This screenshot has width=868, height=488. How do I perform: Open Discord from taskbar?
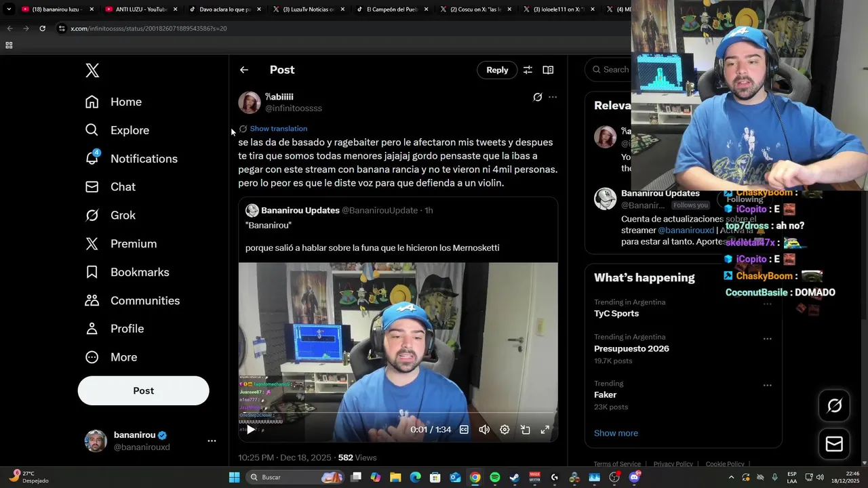(635, 477)
